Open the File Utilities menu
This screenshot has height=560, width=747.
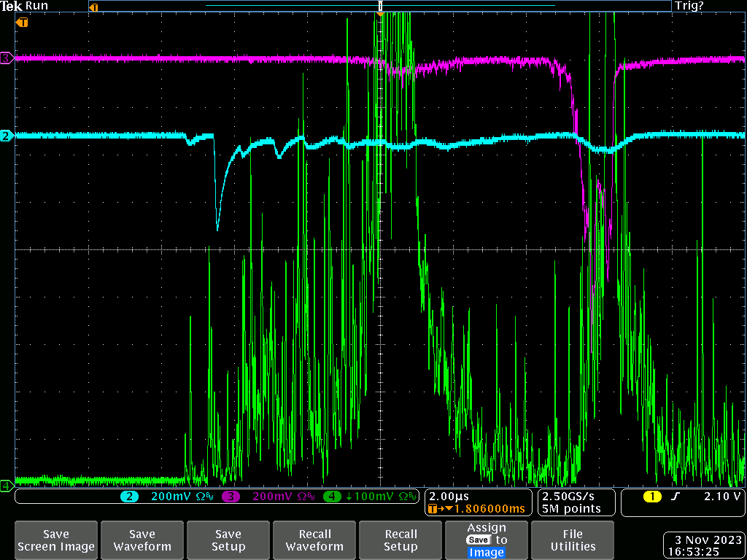(573, 540)
